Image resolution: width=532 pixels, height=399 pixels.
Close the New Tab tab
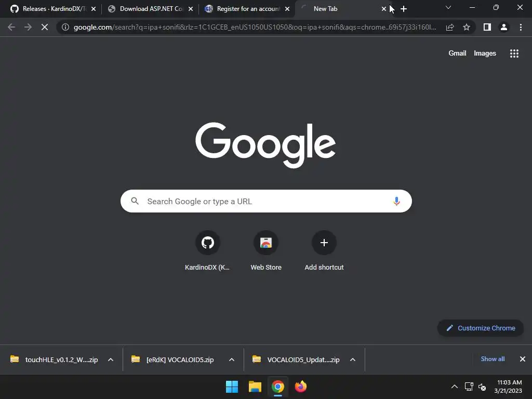click(384, 9)
